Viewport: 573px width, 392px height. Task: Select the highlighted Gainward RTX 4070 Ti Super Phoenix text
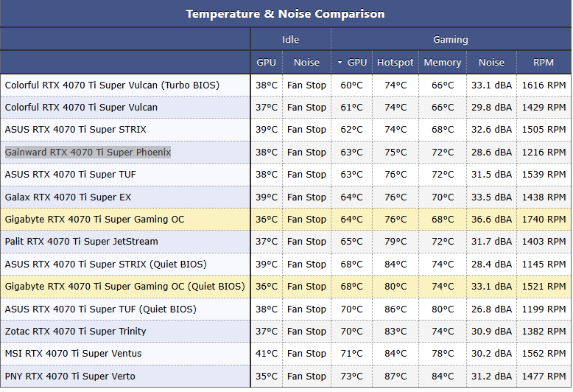[88, 153]
